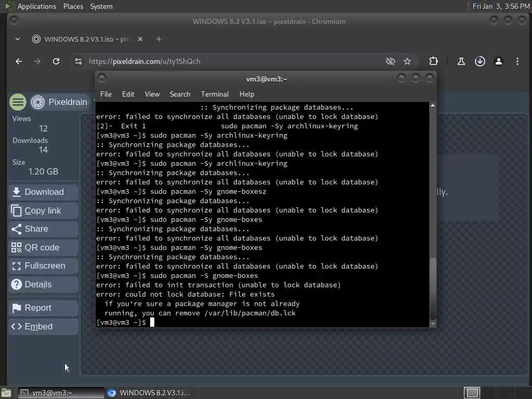The height and width of the screenshot is (399, 532).
Task: Report this file
Action: tap(44, 308)
